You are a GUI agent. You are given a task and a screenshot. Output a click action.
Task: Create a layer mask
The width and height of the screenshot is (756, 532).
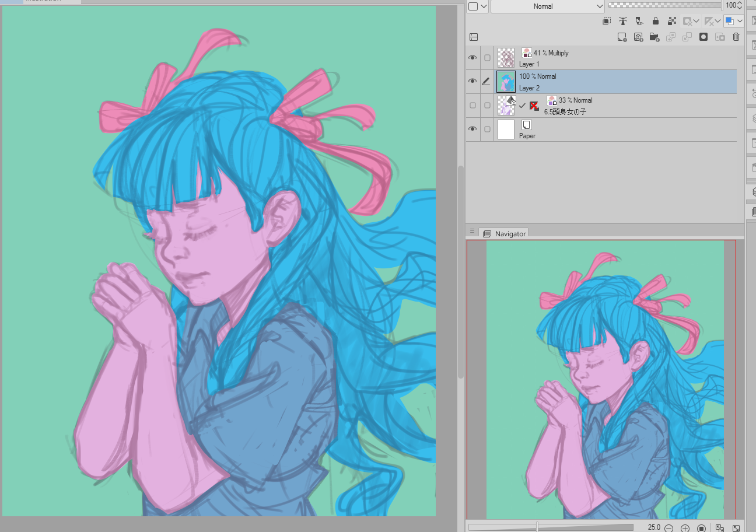tap(703, 37)
